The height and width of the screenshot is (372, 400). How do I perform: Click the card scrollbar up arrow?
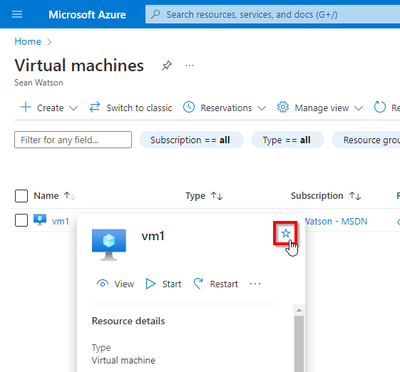pyautogui.click(x=299, y=310)
